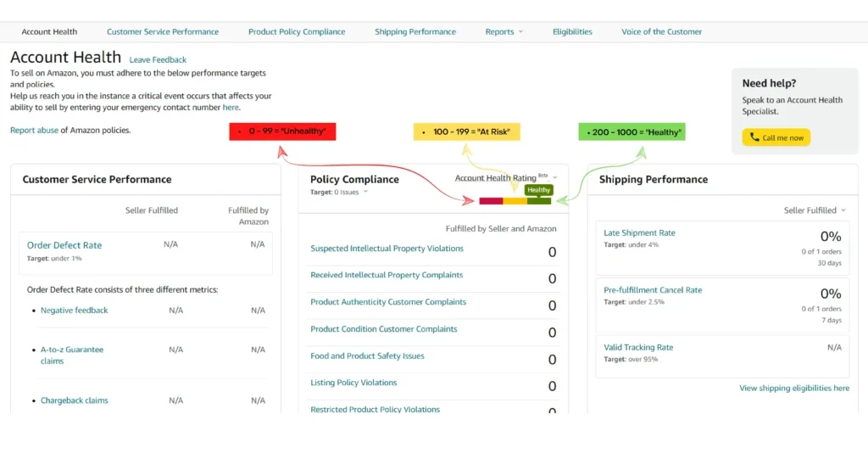The image size is (868, 453).
Task: Click the red segment of health rating bar
Action: coord(491,201)
